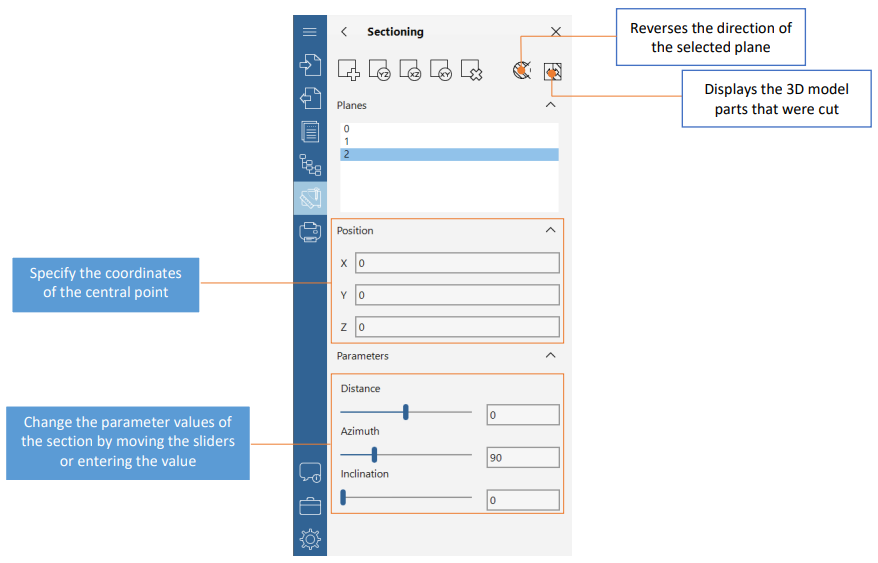Screen dimensions: 878x563
Task: Click the Planes section header label
Action: [352, 105]
